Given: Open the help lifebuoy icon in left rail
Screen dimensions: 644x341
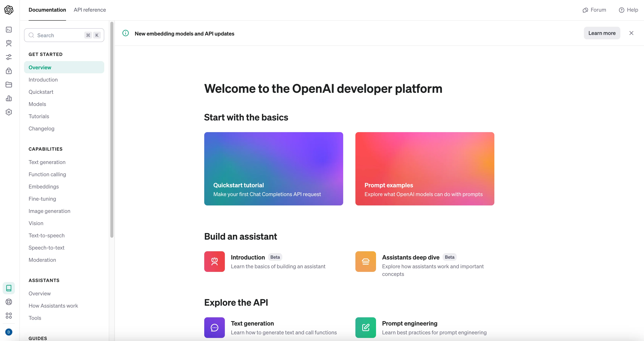Looking at the screenshot, I should pos(9,302).
